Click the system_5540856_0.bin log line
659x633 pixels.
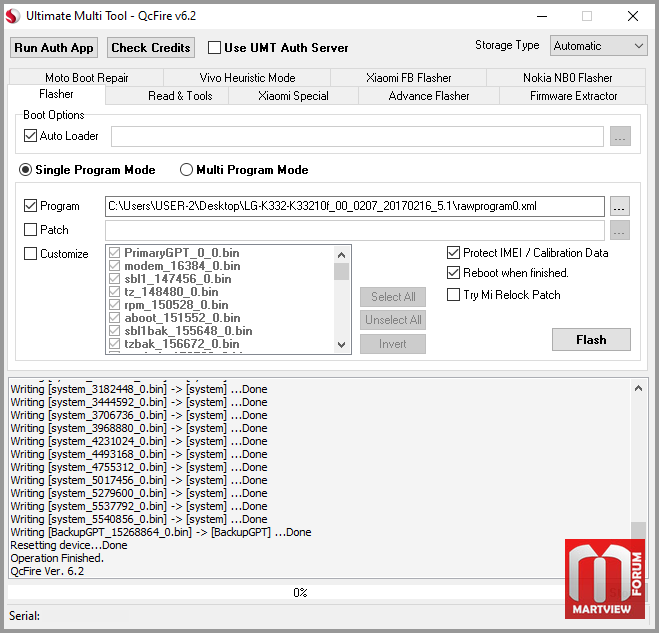coord(139,519)
